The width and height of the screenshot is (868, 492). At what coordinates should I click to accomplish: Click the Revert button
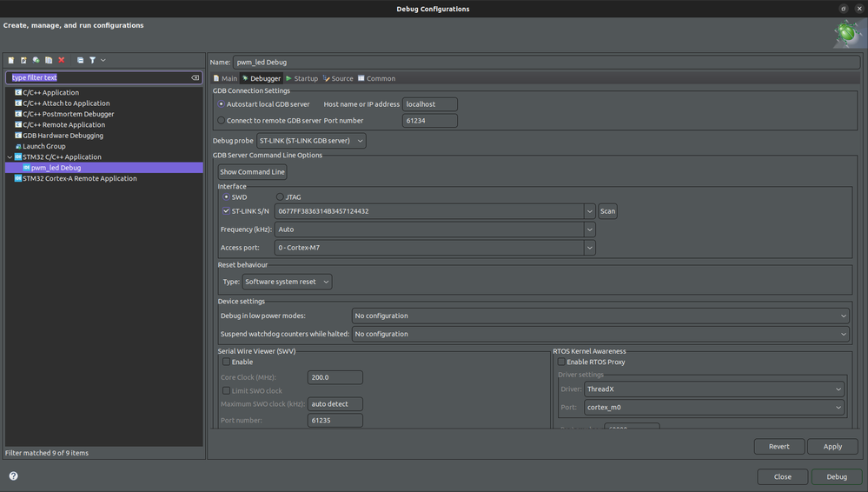click(779, 447)
